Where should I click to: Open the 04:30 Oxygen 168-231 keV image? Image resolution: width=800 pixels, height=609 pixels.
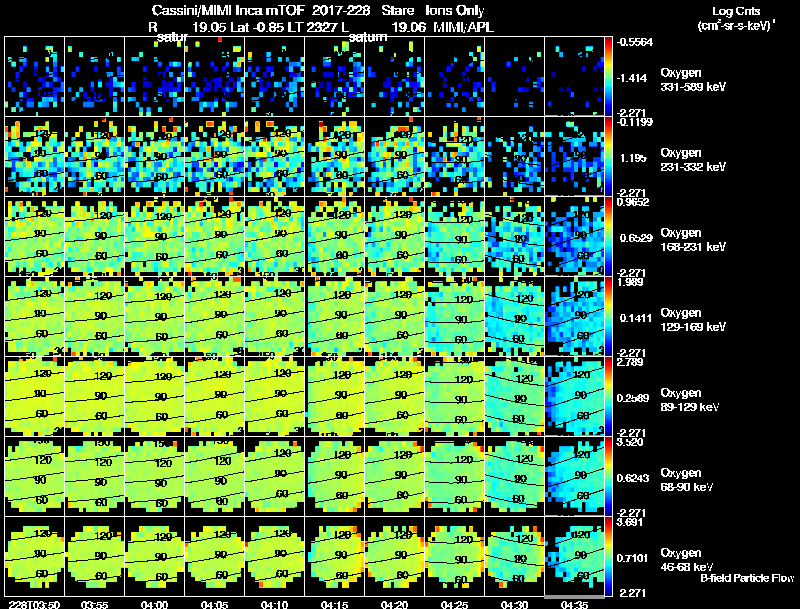pyautogui.click(x=514, y=236)
